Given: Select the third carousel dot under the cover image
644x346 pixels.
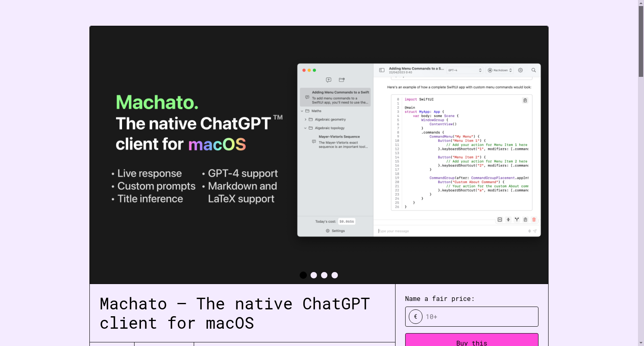Looking at the screenshot, I should [x=324, y=275].
